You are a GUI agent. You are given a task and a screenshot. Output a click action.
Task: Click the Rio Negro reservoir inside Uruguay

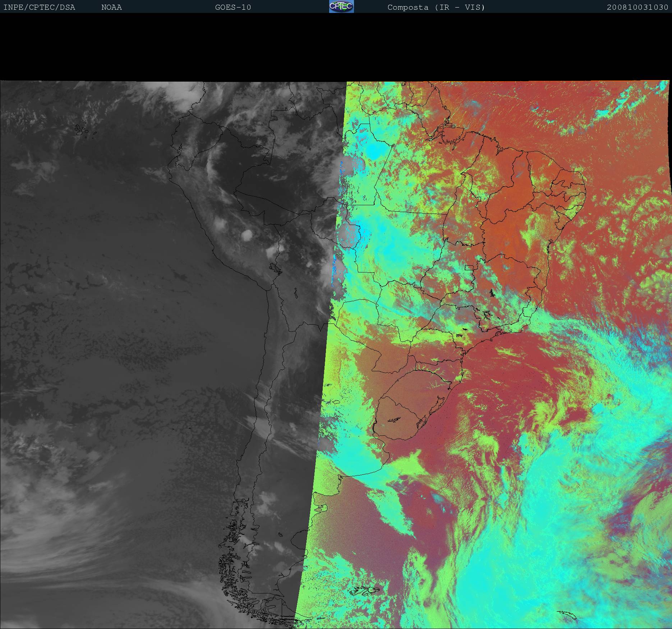pos(394,419)
